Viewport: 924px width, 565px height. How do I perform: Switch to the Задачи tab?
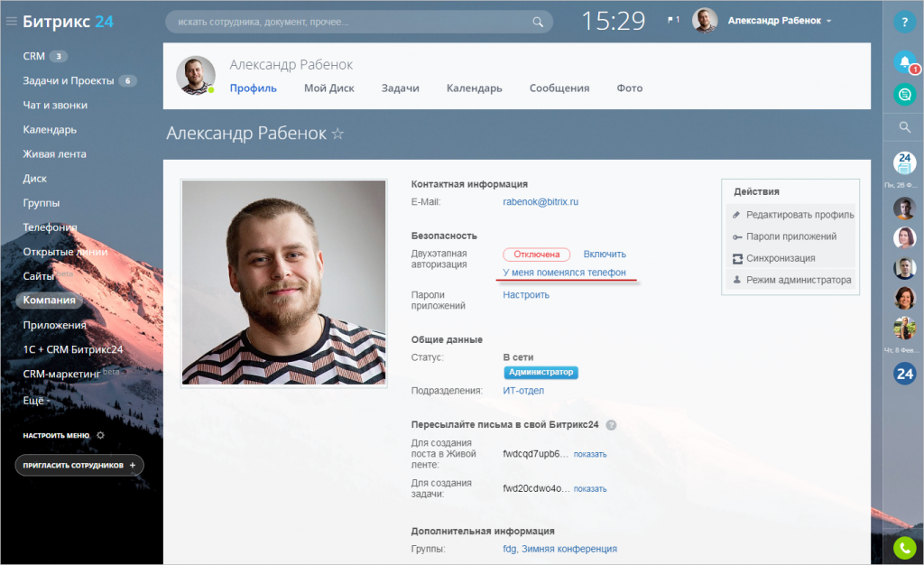point(400,88)
